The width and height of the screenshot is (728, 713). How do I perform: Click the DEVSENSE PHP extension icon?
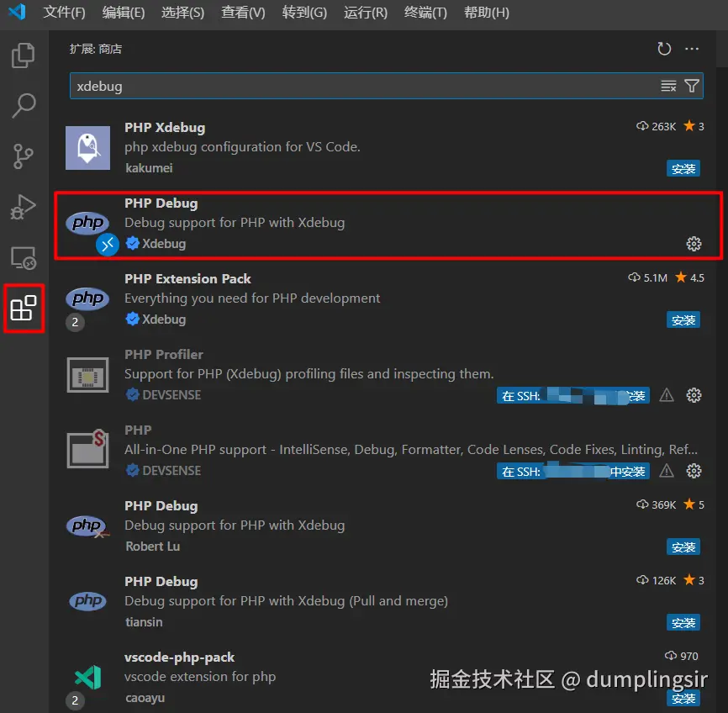(x=87, y=449)
